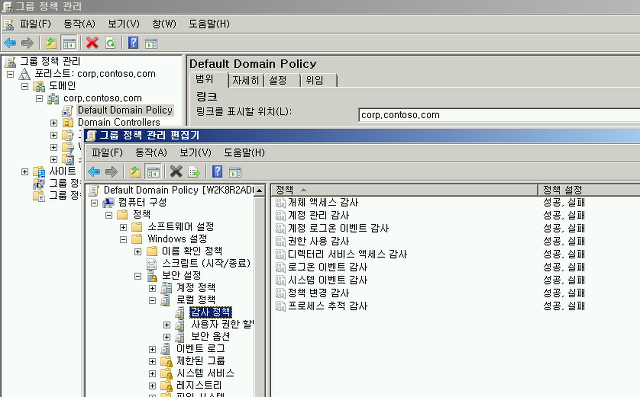Viewport: 640px width, 397px height.
Task: Click Forward arrow in Group Policy Management toolbar
Action: pos(27,43)
